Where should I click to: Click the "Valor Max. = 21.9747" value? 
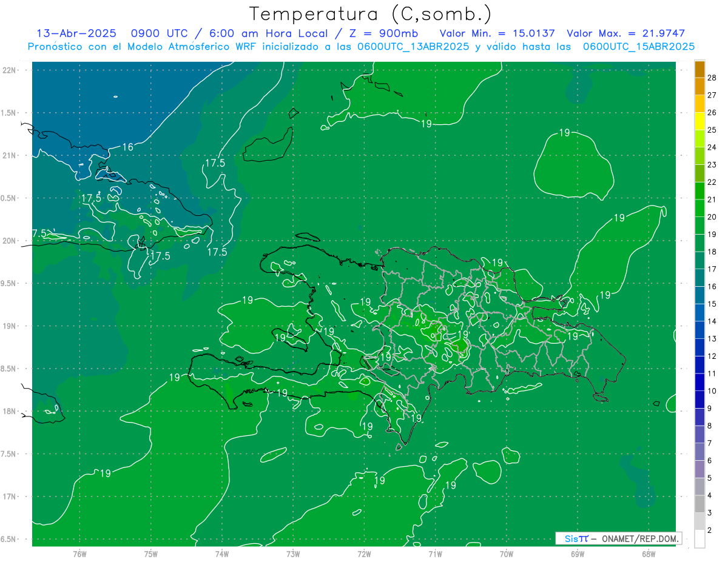point(625,33)
